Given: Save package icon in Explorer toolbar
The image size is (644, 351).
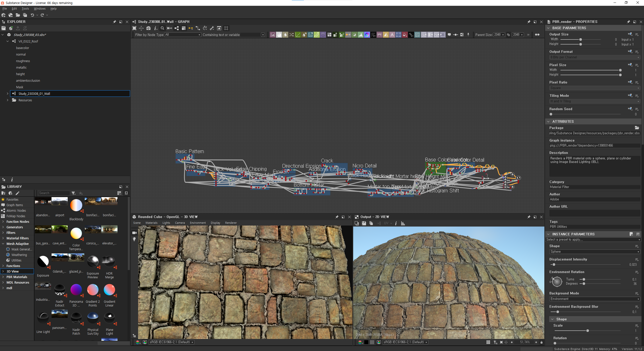Looking at the screenshot, I should 3,28.
